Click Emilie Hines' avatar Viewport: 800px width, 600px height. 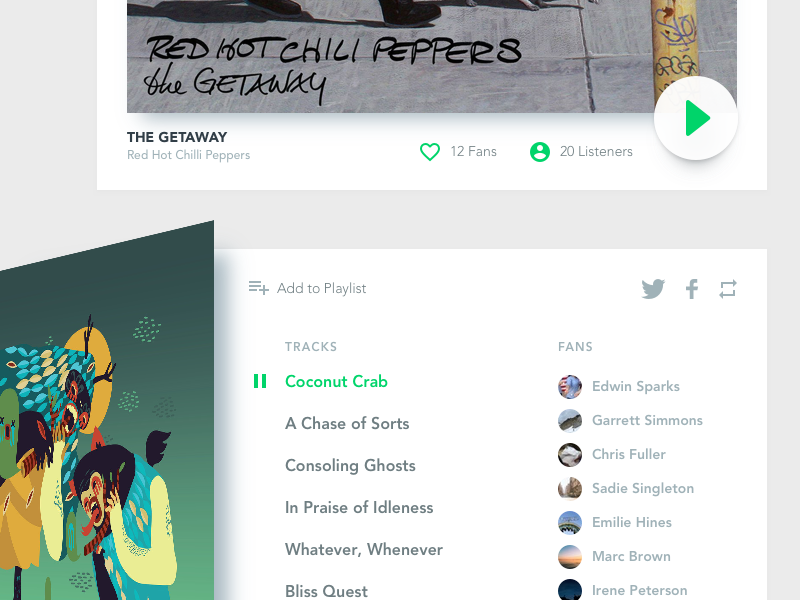point(570,522)
